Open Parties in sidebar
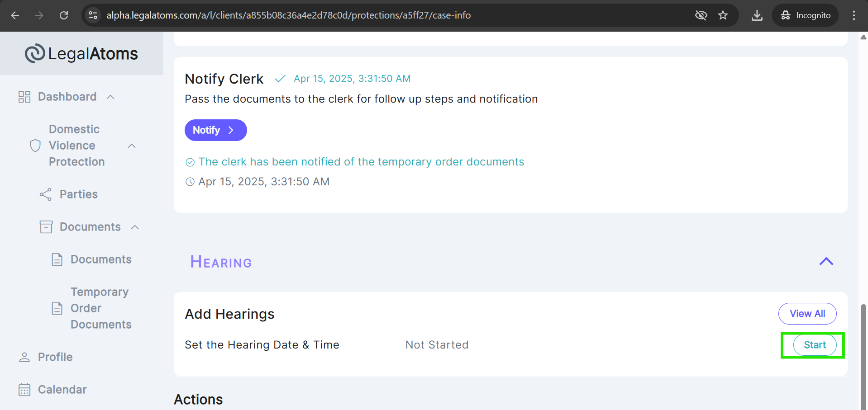Viewport: 868px width, 410px height. coord(79,194)
